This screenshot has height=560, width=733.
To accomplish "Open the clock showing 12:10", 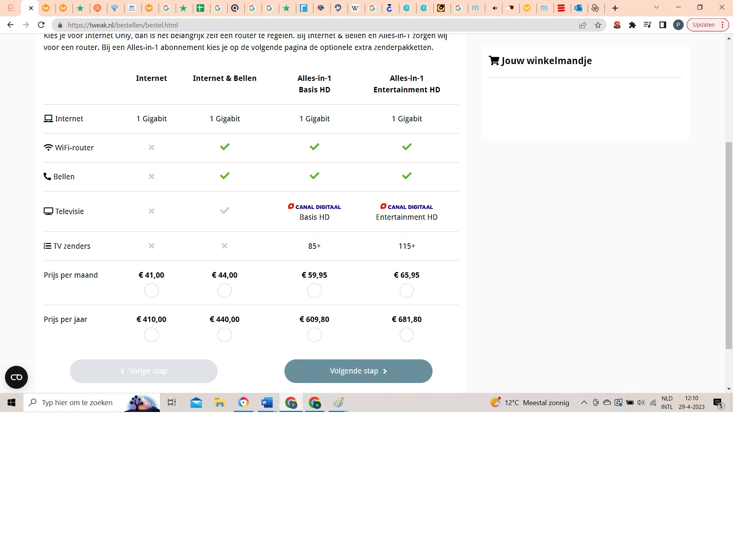I will click(691, 402).
